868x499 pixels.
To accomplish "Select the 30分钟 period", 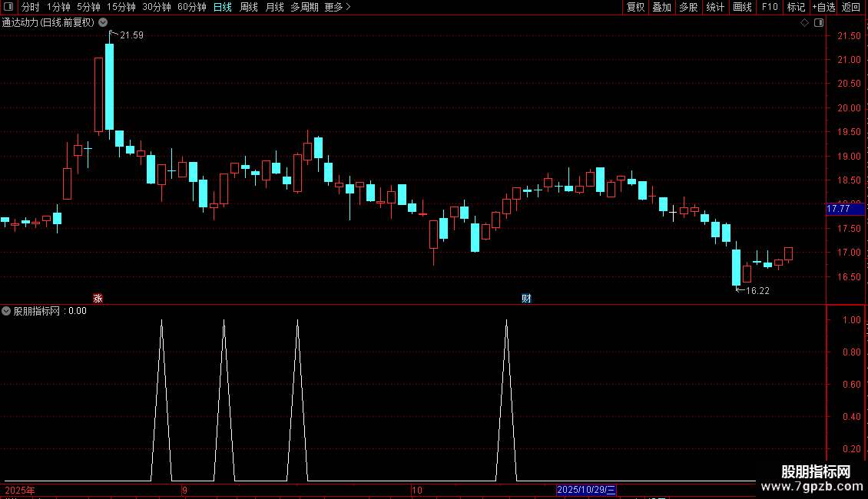I will tap(157, 7).
